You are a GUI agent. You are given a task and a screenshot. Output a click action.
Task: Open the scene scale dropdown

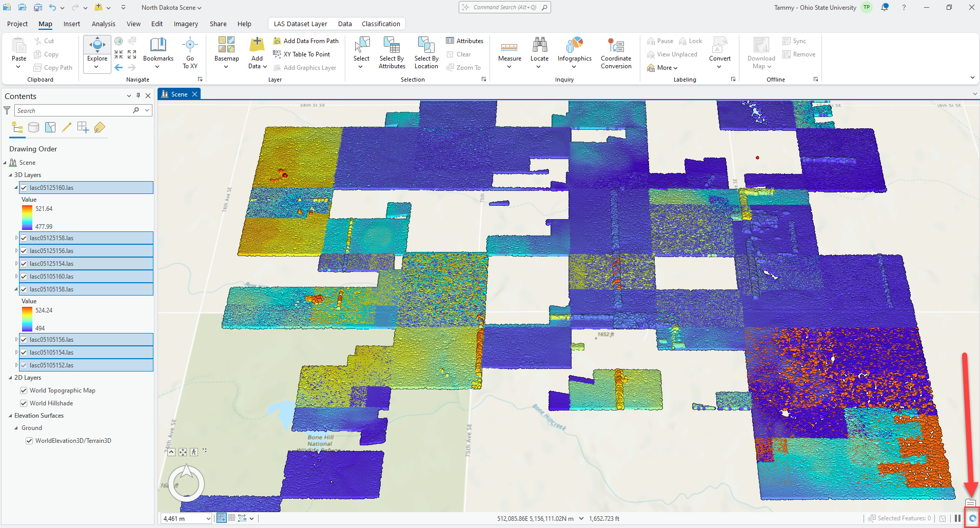point(208,519)
